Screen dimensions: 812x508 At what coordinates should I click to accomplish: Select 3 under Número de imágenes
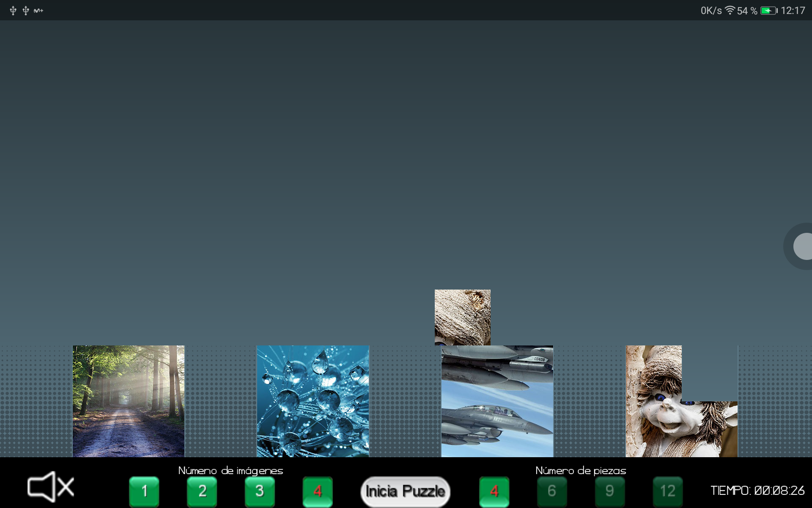tap(260, 491)
